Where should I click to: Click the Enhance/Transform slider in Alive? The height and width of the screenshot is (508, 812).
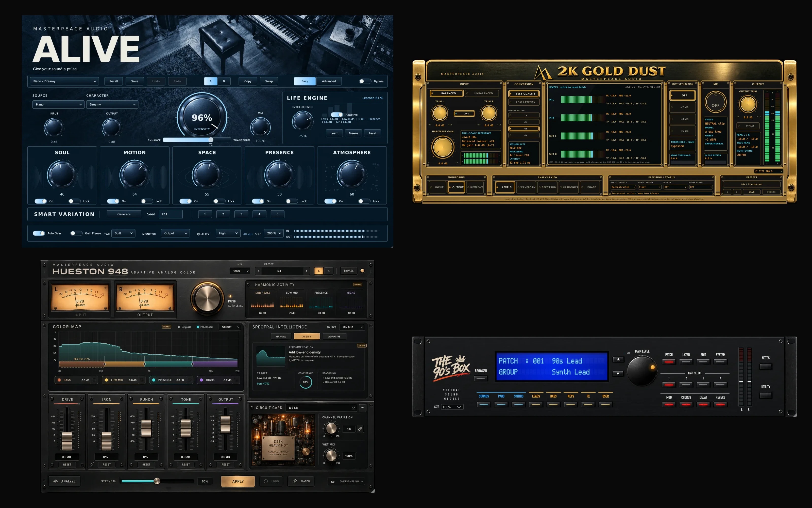197,140
